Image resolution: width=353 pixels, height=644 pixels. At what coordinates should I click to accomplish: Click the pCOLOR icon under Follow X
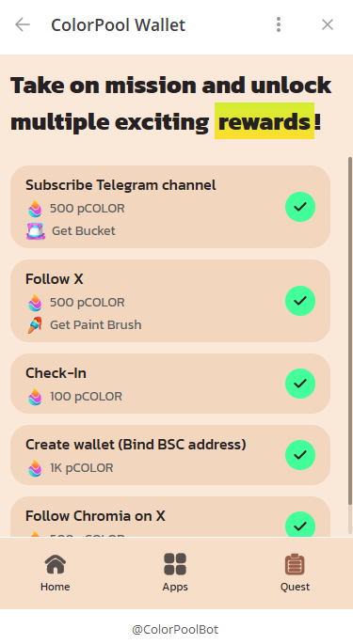(x=35, y=303)
